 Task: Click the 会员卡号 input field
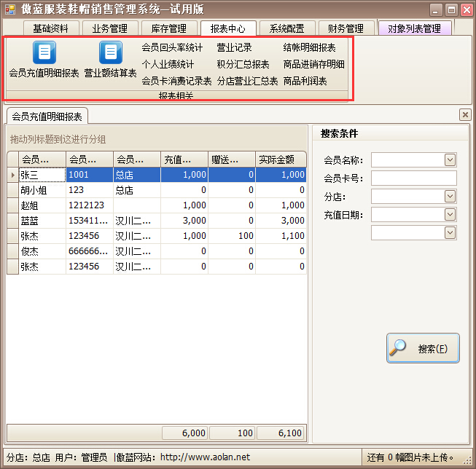click(x=413, y=178)
